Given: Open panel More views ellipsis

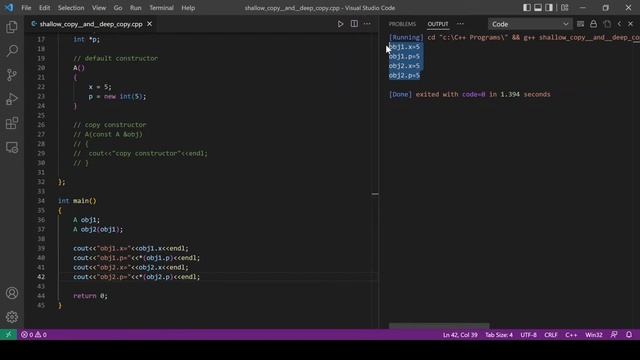Looking at the screenshot, I should click(x=460, y=24).
